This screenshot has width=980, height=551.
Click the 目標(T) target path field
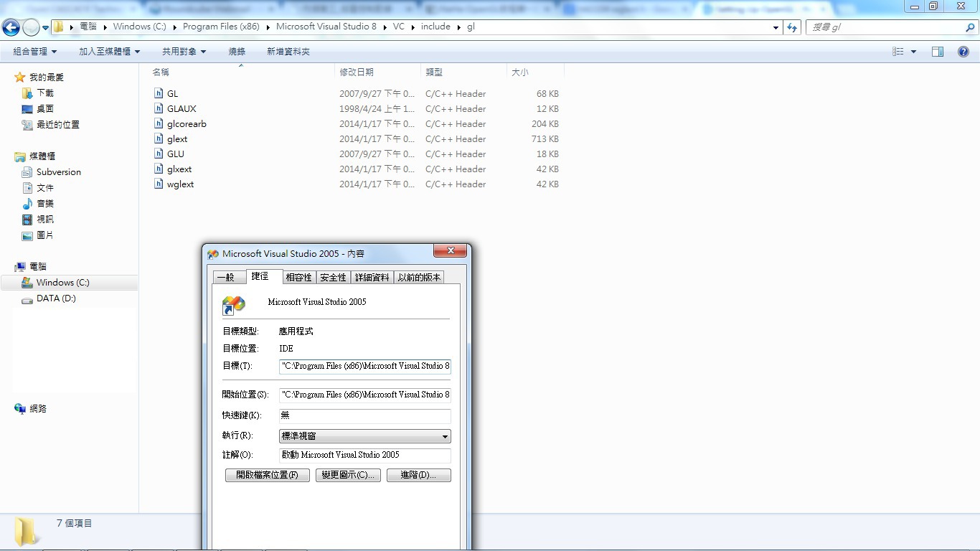(365, 366)
